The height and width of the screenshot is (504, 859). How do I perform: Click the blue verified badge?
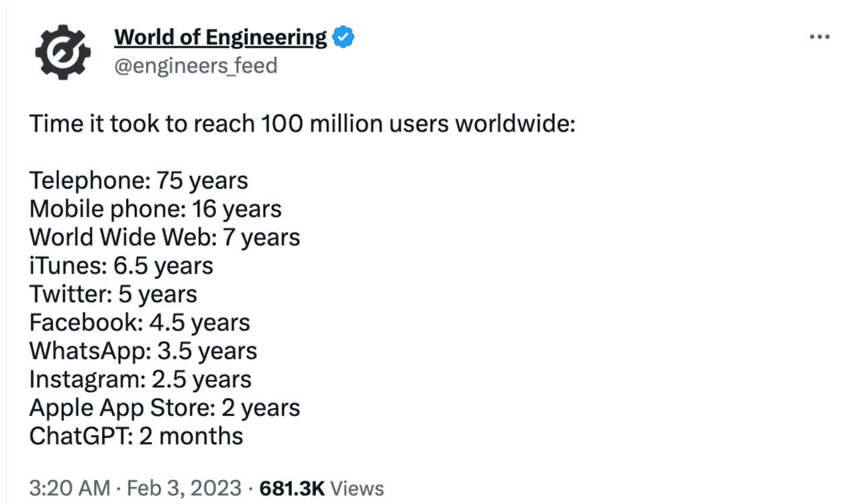coord(344,38)
